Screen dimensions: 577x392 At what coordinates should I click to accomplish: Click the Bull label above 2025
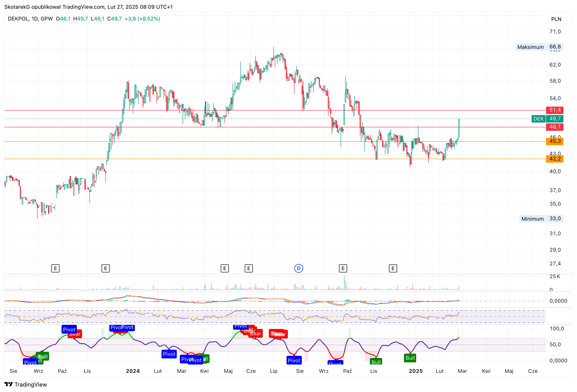tap(410, 358)
